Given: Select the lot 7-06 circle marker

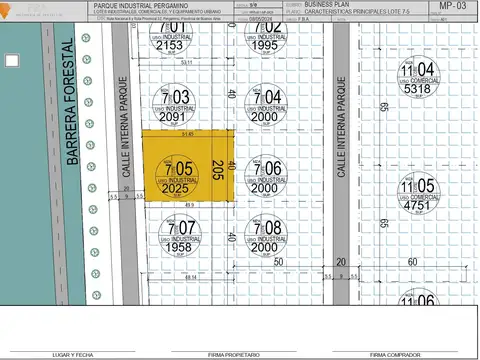Looking at the screenshot, I should (x=266, y=176).
